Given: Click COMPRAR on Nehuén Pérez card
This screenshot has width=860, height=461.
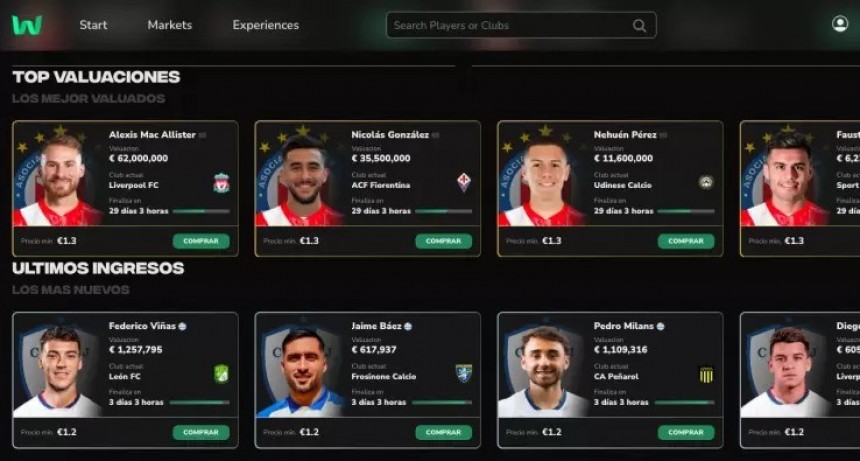Looking at the screenshot, I should (686, 241).
